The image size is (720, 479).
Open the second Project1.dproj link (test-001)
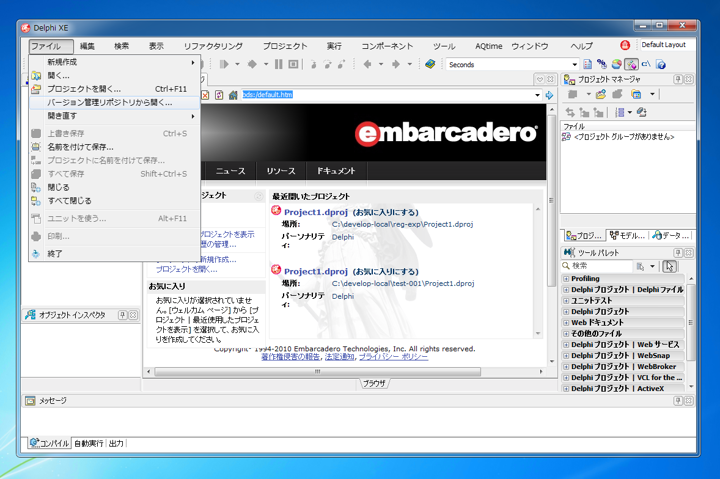pyautogui.click(x=316, y=271)
